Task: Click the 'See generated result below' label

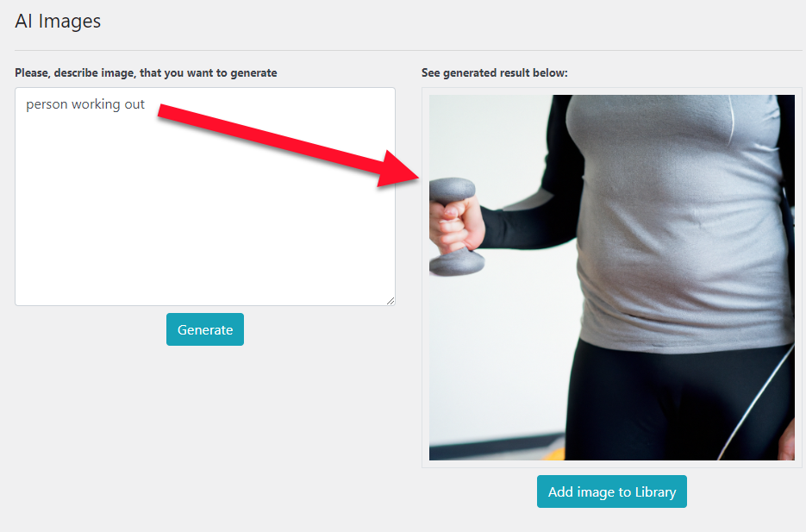Action: (x=495, y=73)
